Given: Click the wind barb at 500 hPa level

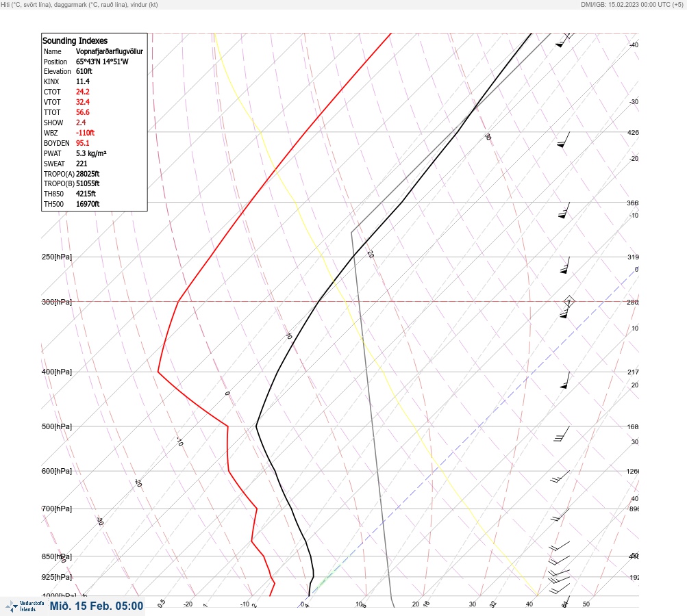Looking at the screenshot, I should coord(562,433).
